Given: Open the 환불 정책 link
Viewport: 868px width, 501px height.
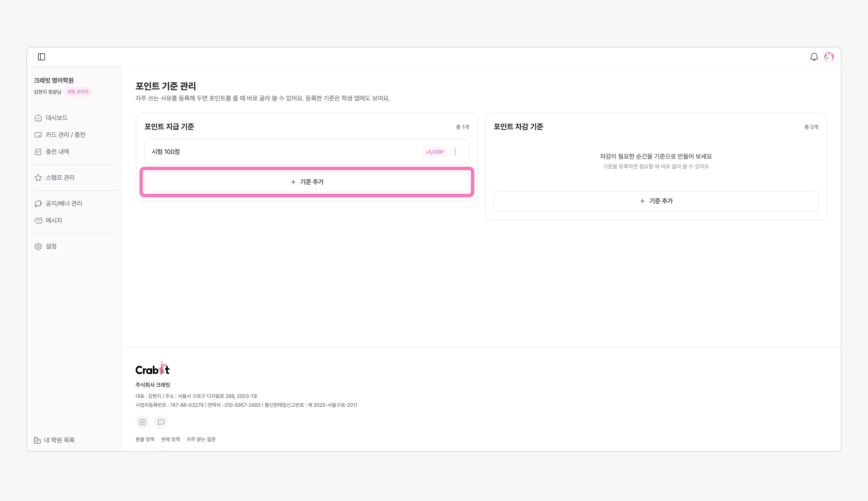Looking at the screenshot, I should pos(145,439).
